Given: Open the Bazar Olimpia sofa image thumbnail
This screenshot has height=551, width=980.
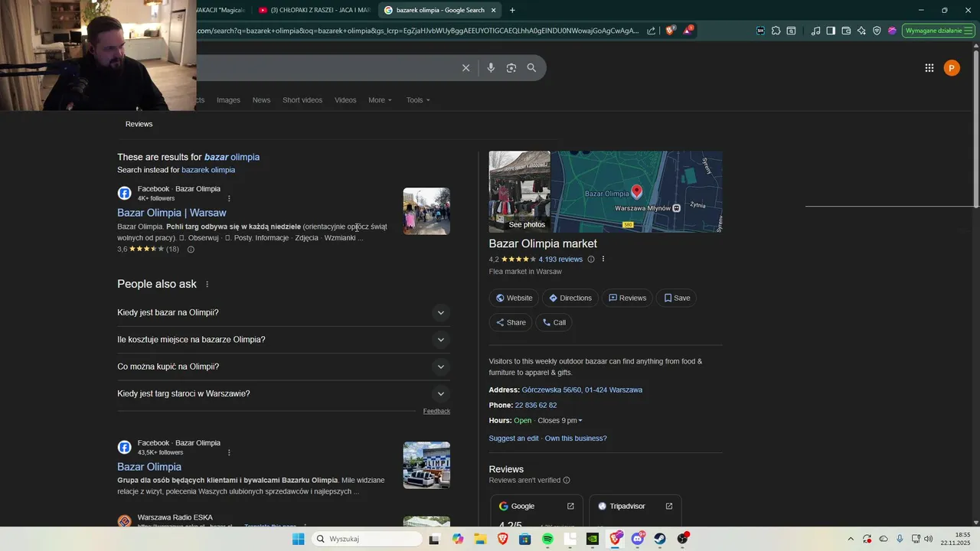Looking at the screenshot, I should pyautogui.click(x=426, y=465).
